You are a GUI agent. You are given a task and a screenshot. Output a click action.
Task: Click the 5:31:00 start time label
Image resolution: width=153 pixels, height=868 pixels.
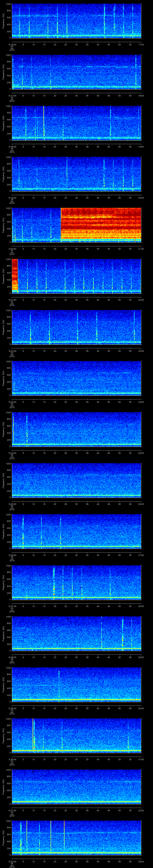pos(12,810)
